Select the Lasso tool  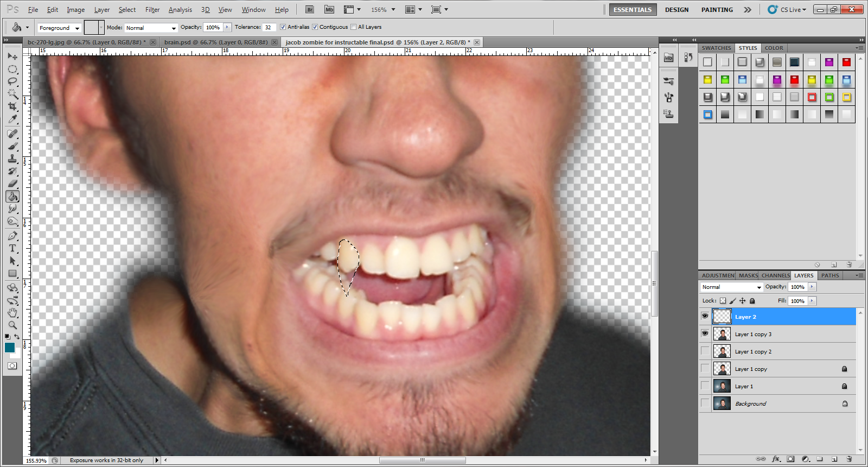(x=12, y=81)
